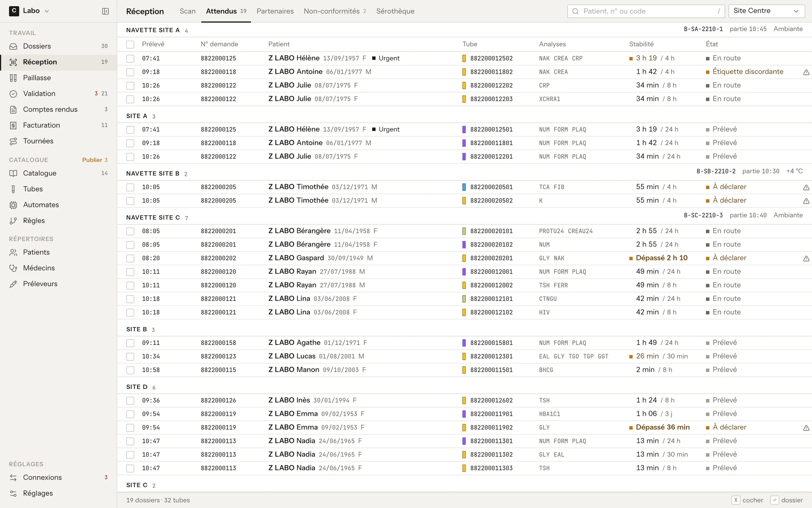This screenshot has width=812, height=508.
Task: Expand the Labo workspace menu
Action: tap(29, 11)
